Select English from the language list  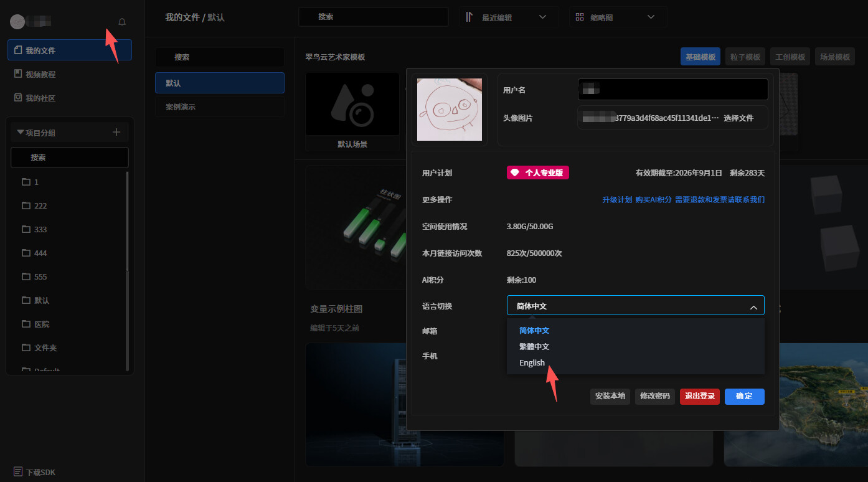pos(532,362)
